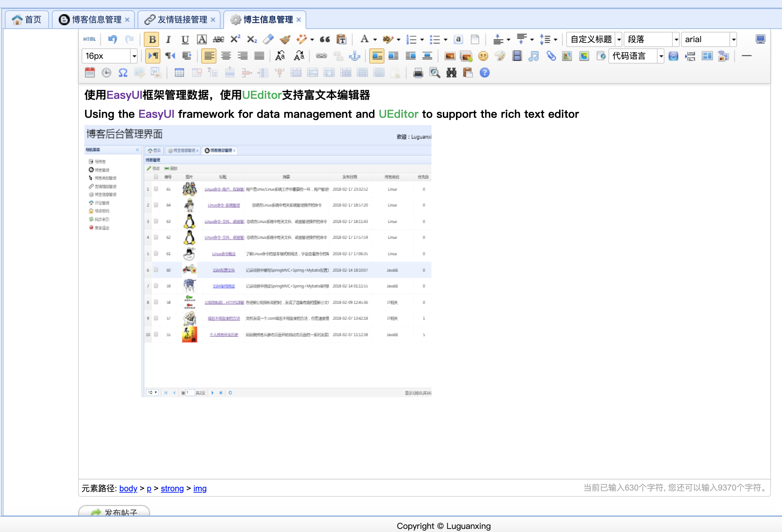
Task: Toggle right-to-left text direction
Action: pos(170,56)
